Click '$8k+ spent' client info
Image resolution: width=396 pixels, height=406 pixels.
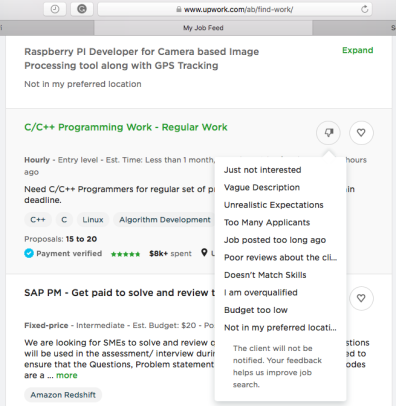coord(170,254)
